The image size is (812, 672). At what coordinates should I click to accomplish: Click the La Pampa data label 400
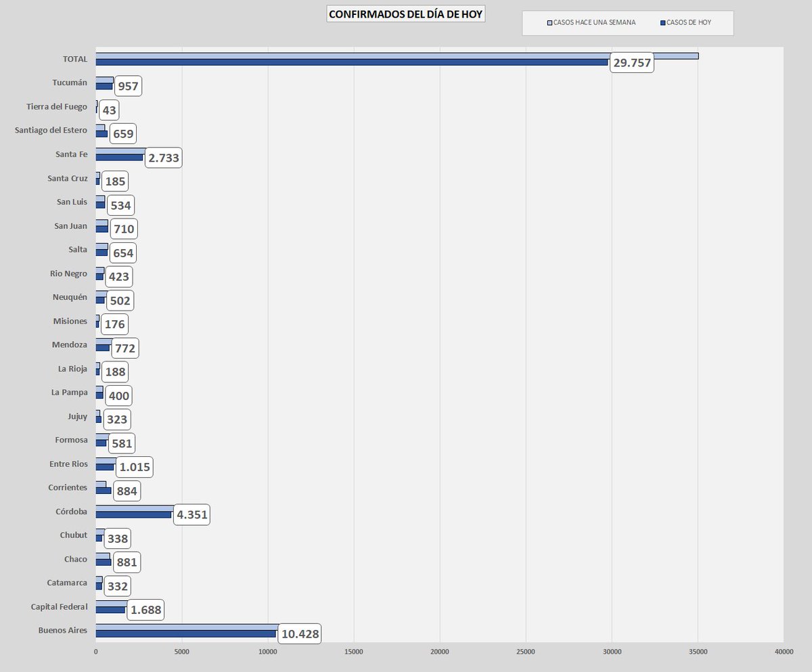tap(118, 396)
